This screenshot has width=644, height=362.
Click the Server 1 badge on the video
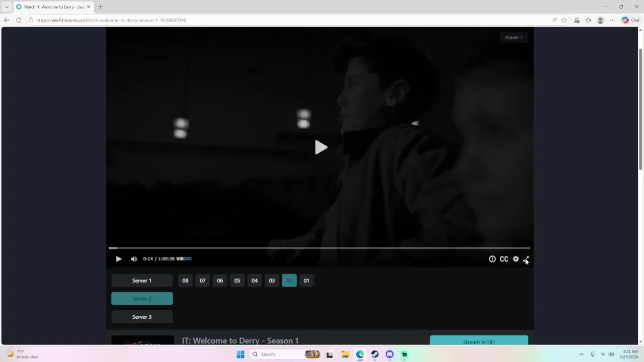point(514,38)
